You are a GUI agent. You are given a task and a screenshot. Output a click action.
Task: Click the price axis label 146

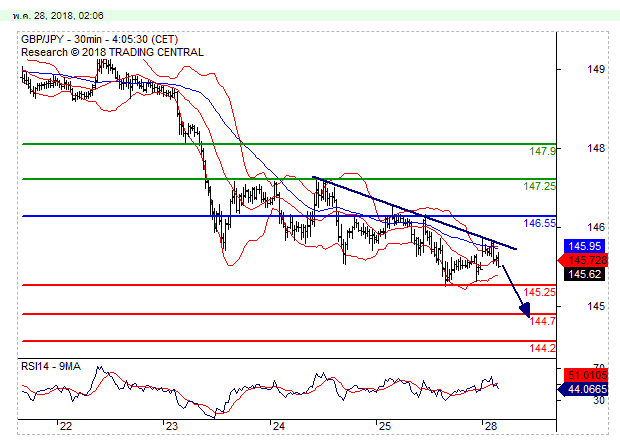click(596, 227)
